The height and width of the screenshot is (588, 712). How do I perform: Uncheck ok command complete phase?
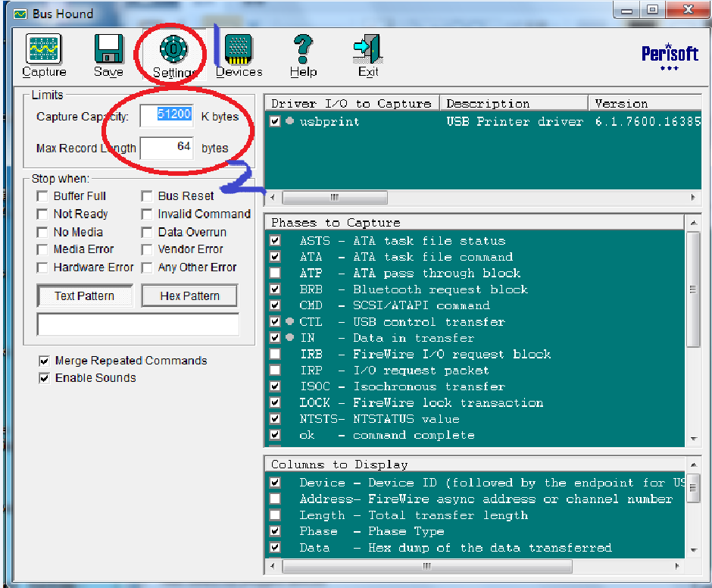[x=275, y=435]
